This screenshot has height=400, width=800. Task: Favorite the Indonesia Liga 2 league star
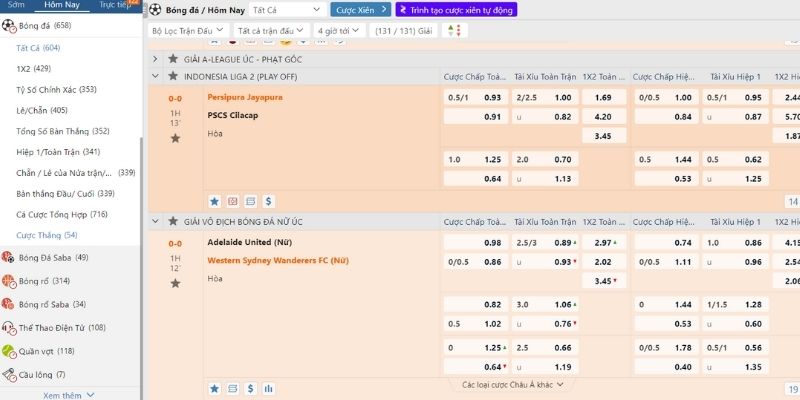[173, 76]
